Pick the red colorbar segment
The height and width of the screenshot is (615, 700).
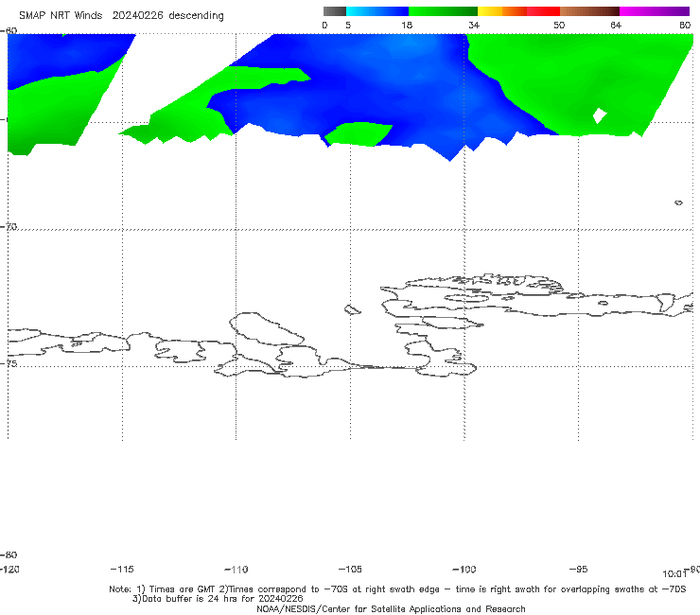click(543, 11)
